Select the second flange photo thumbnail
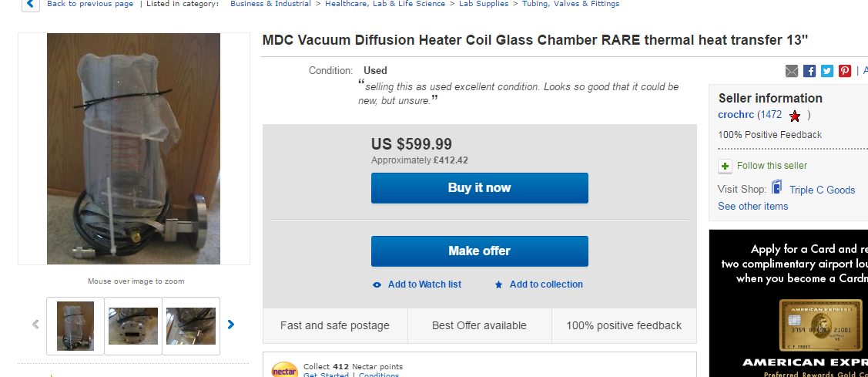This screenshot has height=377, width=868. click(133, 325)
